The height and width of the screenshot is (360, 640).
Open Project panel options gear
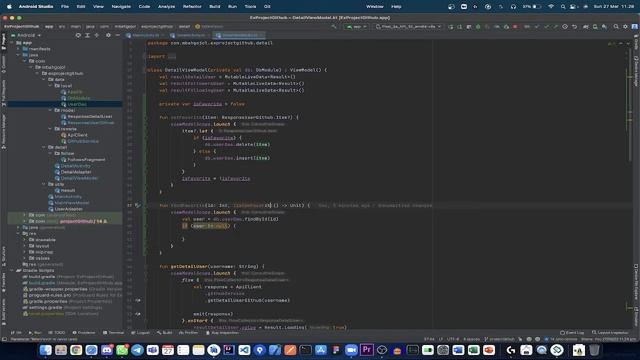(108, 36)
